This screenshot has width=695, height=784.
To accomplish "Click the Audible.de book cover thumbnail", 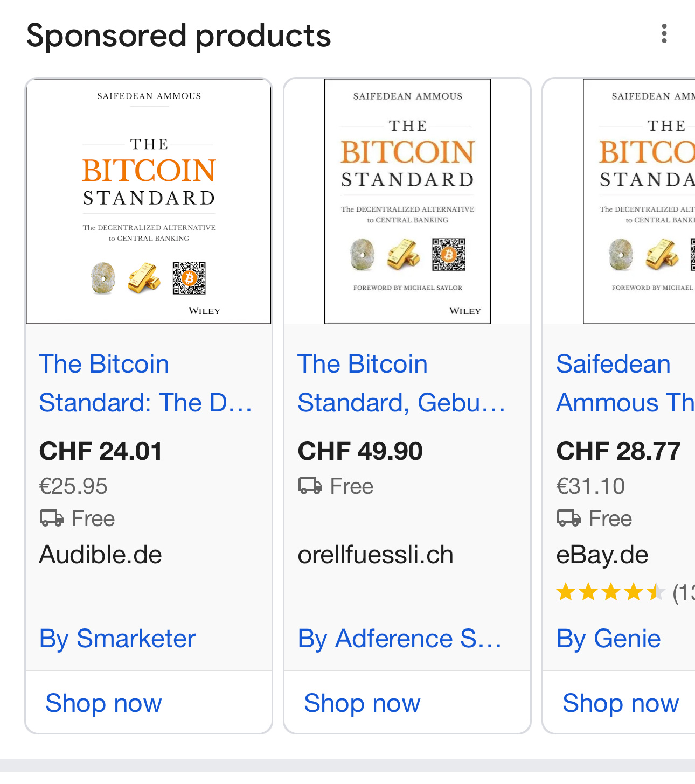I will coord(149,201).
